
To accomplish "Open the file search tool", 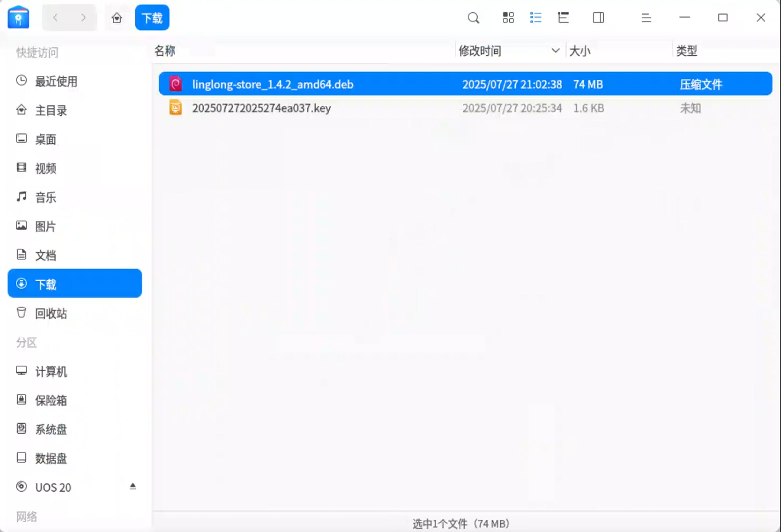I will [x=473, y=18].
